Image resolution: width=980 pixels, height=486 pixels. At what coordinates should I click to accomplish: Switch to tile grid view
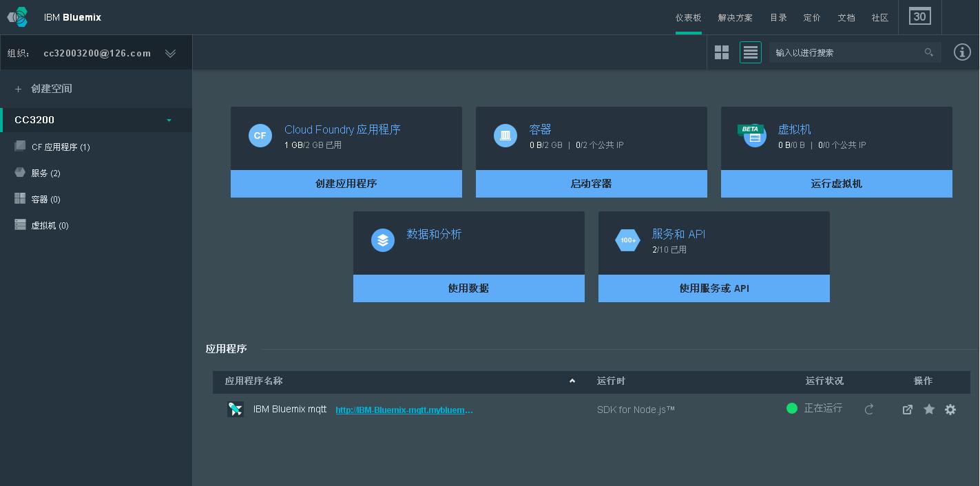pyautogui.click(x=722, y=52)
